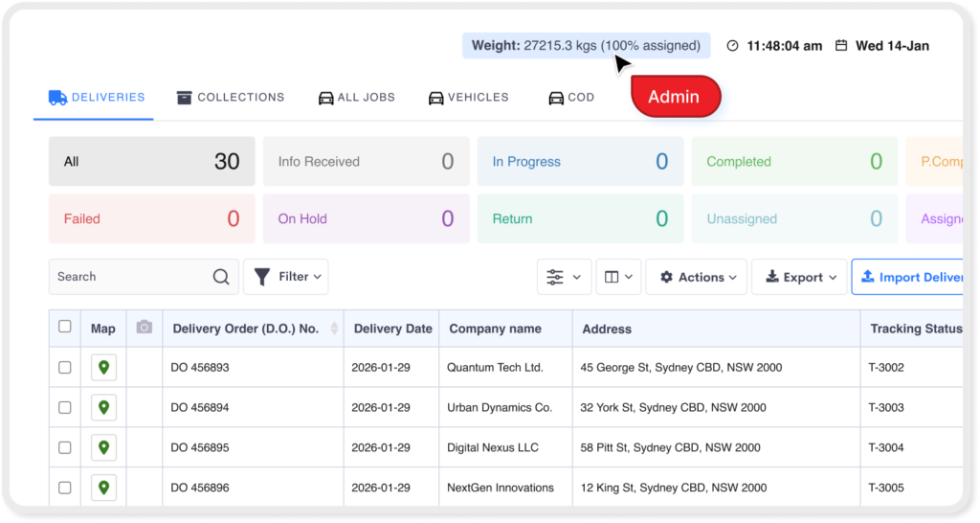Click map pin for DO 456896
Screen dimensions: 980x523
[x=103, y=488]
